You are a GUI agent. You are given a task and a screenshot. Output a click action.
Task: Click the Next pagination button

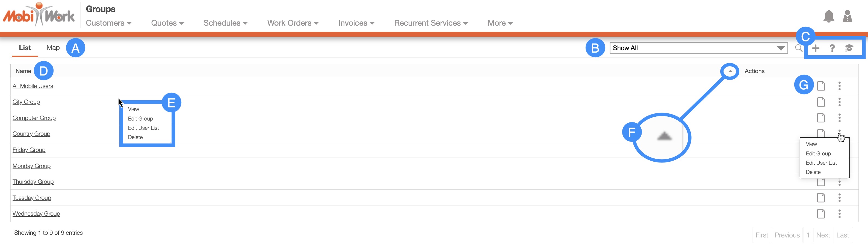click(x=822, y=235)
